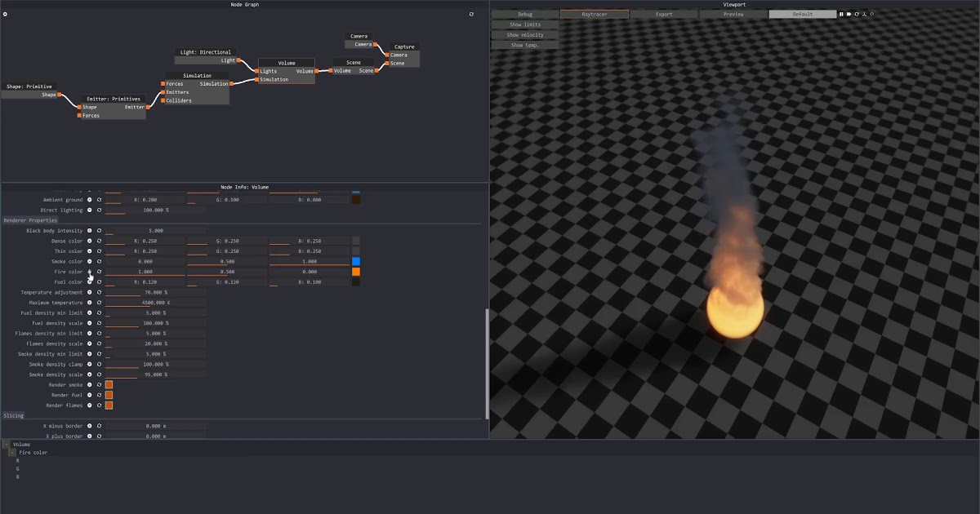The image size is (980, 514).
Task: Click the Smoke density scale 95% slider
Action: pos(155,374)
